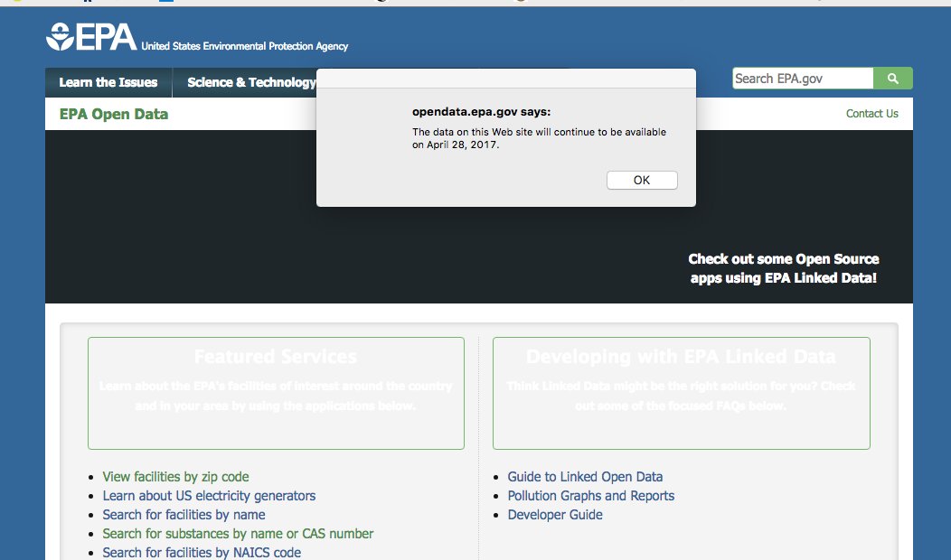Open the Guide to Linked Open Data
The image size is (951, 560).
[x=585, y=477]
